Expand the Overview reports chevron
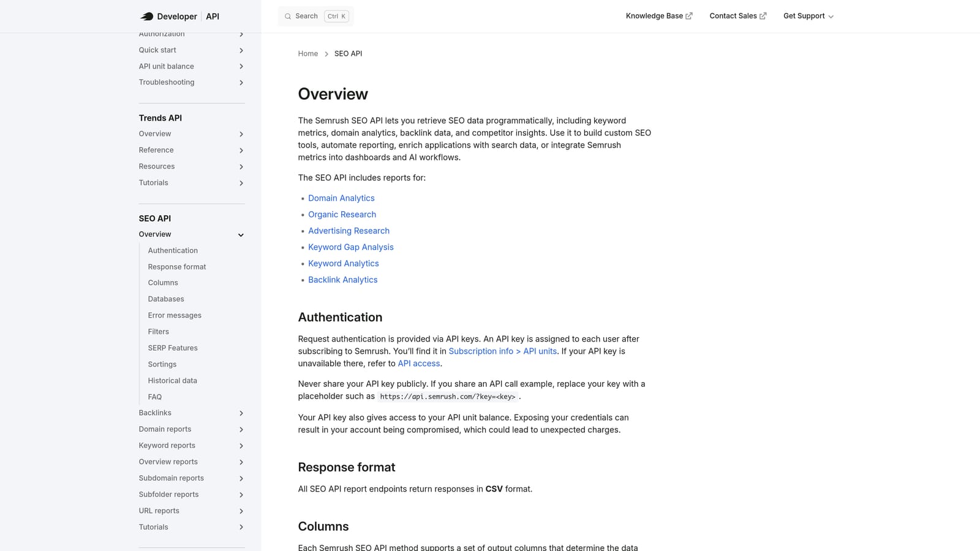The image size is (980, 551). click(x=241, y=462)
